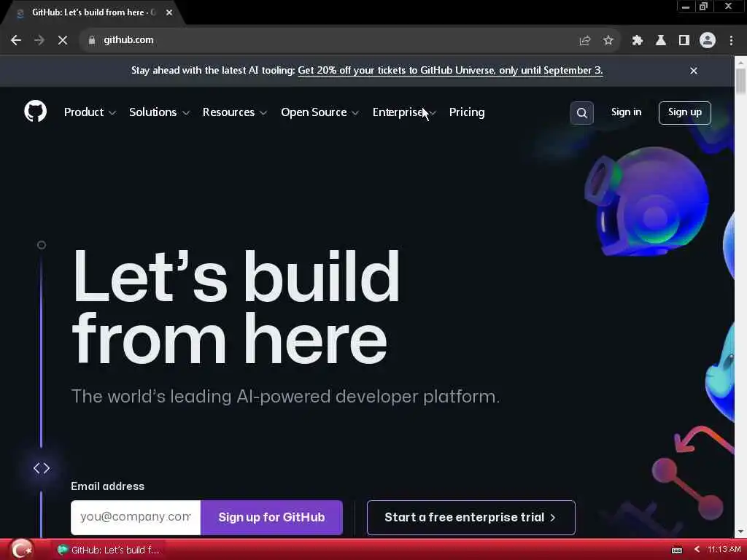Open the Pricing page link
Screen dimensions: 747x560
pos(467,112)
